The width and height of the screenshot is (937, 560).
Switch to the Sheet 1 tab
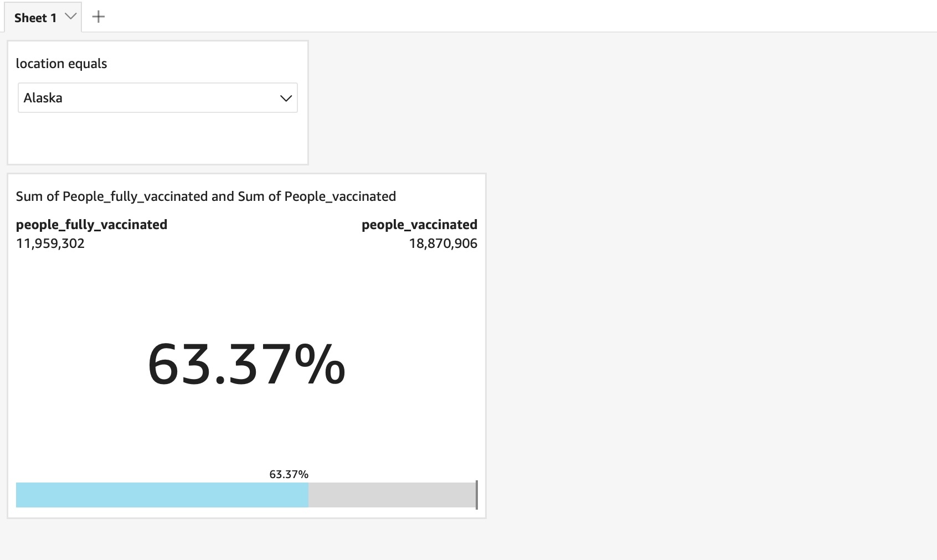click(35, 18)
